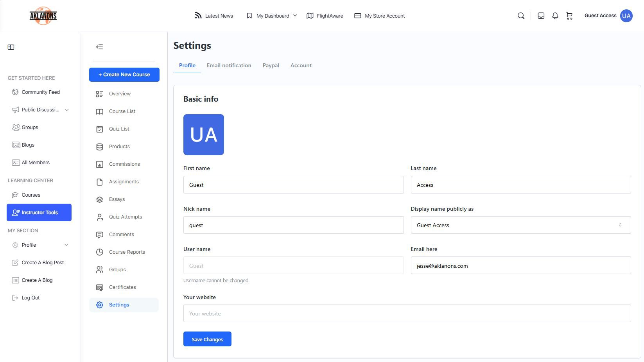
Task: Click the Create New Course button
Action: [124, 75]
